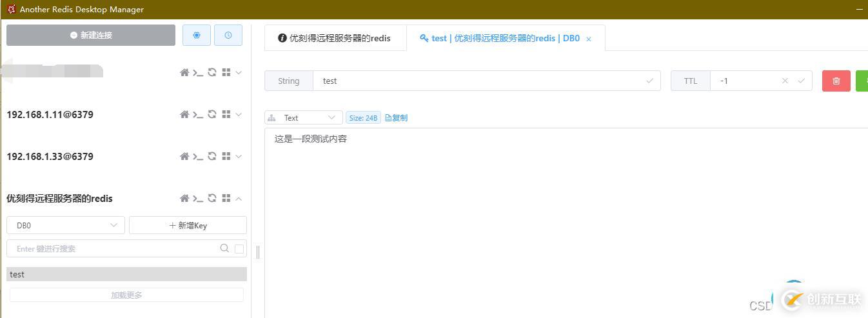Viewport: 868px width, 318px height.
Task: Toggle the exact search checkbox
Action: coord(239,248)
